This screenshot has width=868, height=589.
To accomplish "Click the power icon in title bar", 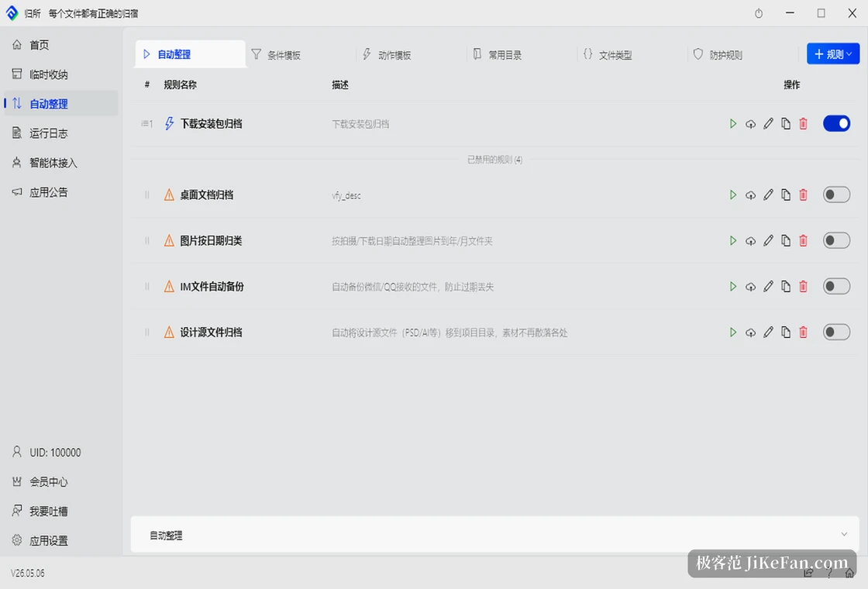I will 759,13.
